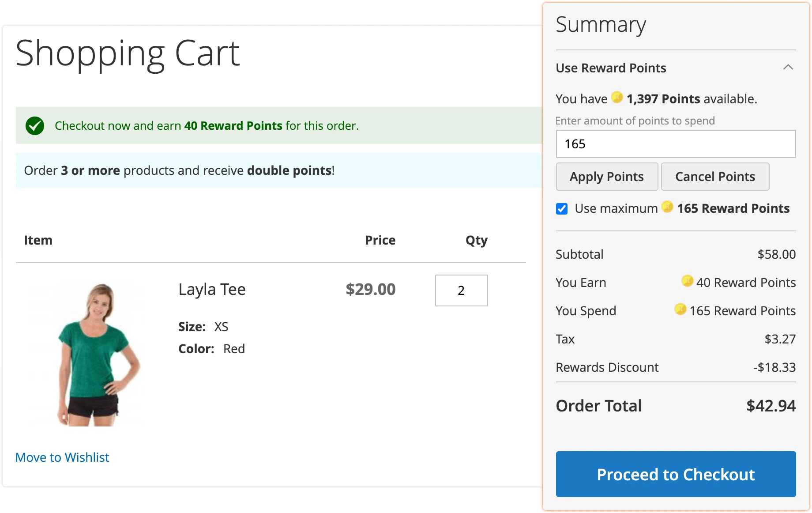Screen dimensions: 812x513
Task: Click the points to spend input field
Action: (675, 144)
